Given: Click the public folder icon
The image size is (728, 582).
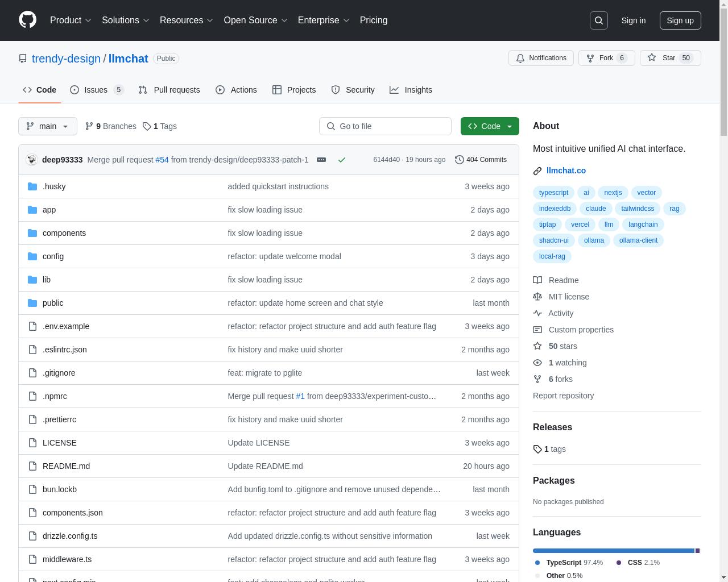Looking at the screenshot, I should coord(32,303).
